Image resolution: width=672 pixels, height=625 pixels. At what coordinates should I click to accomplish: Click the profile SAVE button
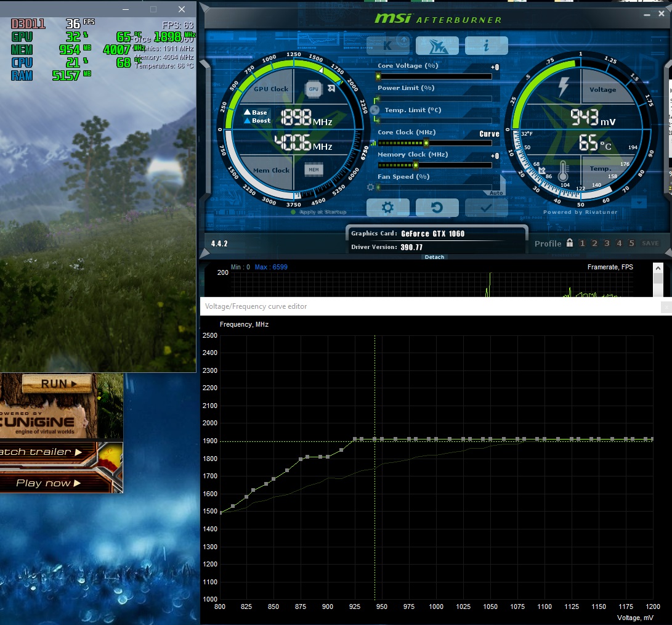[x=650, y=243]
